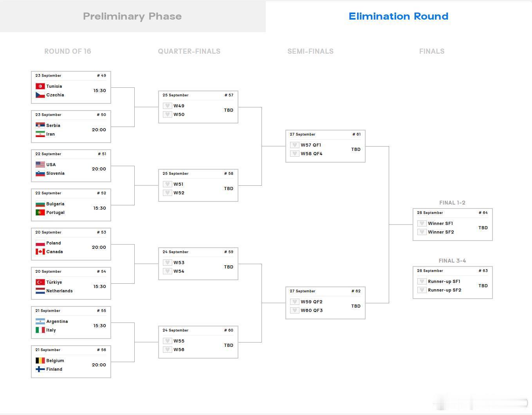
Task: Click the Tunisia flag icon
Action: tap(40, 86)
